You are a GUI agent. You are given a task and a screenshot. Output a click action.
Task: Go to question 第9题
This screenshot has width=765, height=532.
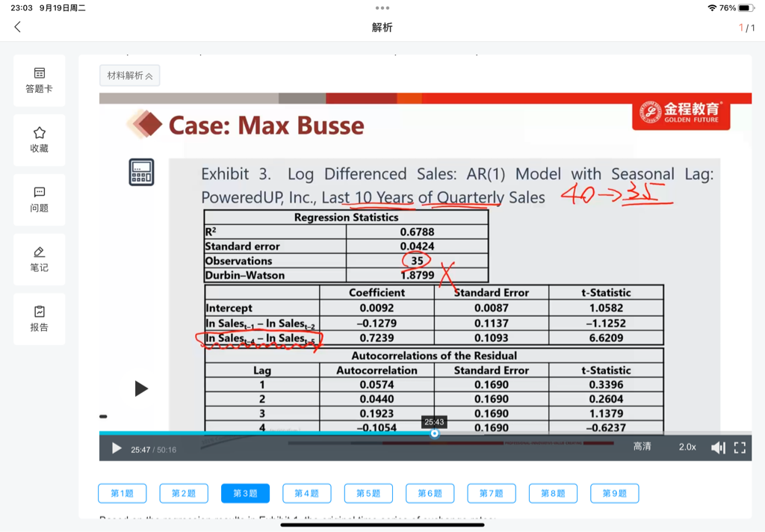[614, 493]
